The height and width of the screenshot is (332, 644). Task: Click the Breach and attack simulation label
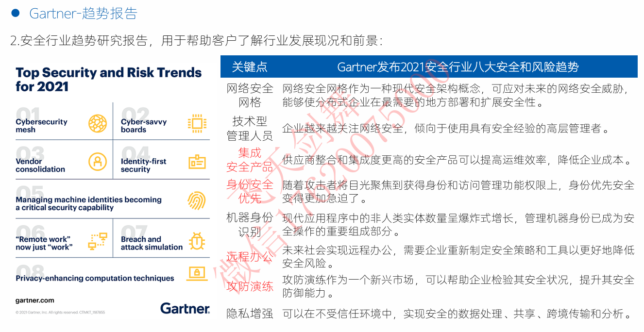click(152, 243)
